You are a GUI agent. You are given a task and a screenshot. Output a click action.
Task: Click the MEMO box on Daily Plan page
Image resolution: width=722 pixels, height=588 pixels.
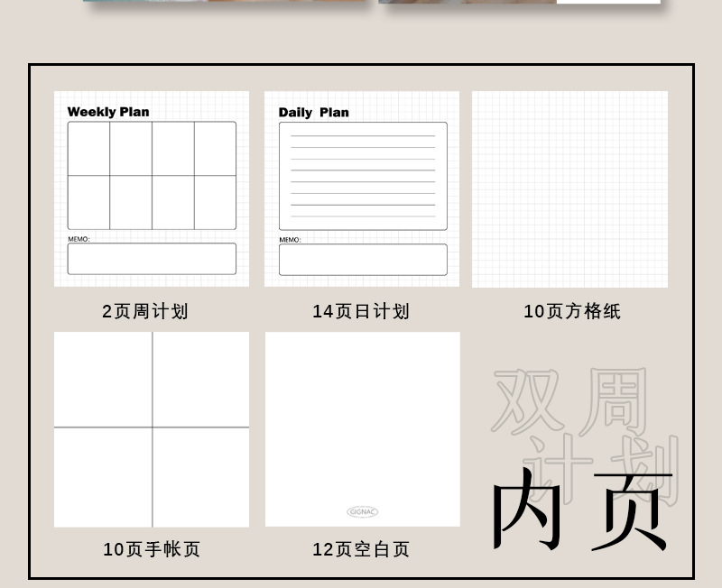(363, 260)
